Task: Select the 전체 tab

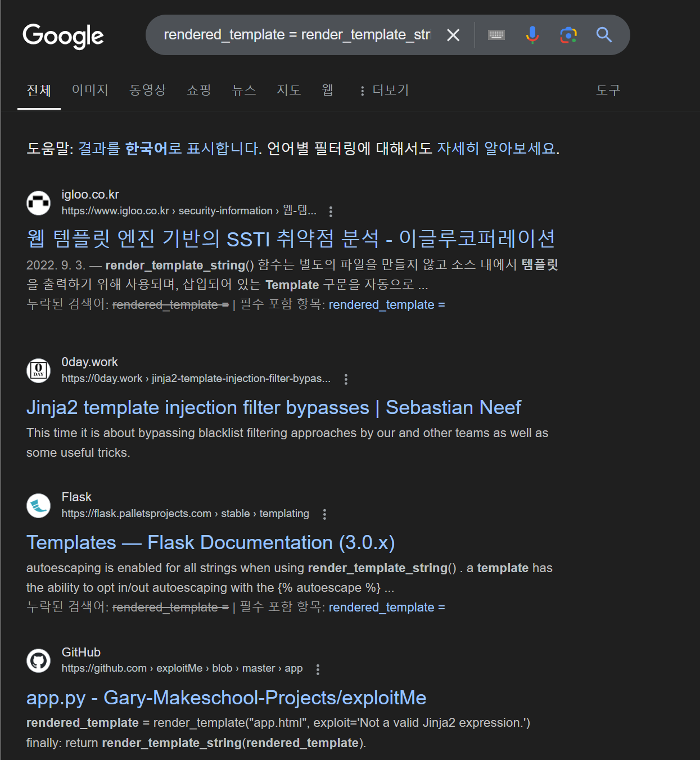Action: pyautogui.click(x=39, y=90)
